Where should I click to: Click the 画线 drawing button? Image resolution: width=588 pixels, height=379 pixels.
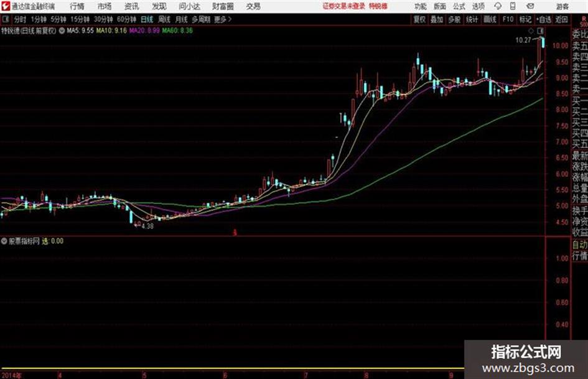click(490, 19)
